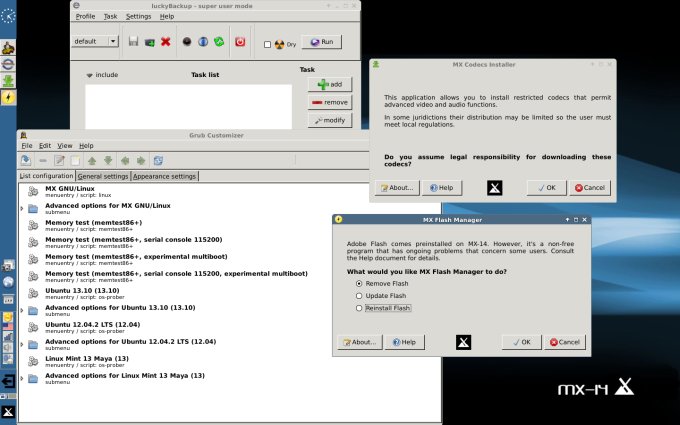Expand Advanced options for Ubuntu 12.04.2 LTS

click(x=22, y=344)
